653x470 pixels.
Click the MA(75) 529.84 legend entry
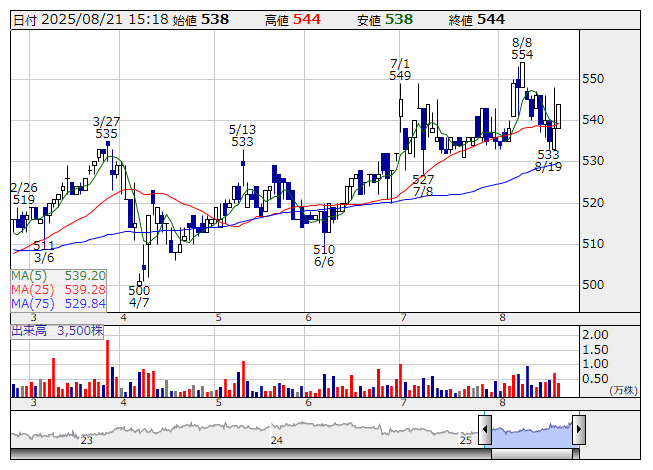58,304
